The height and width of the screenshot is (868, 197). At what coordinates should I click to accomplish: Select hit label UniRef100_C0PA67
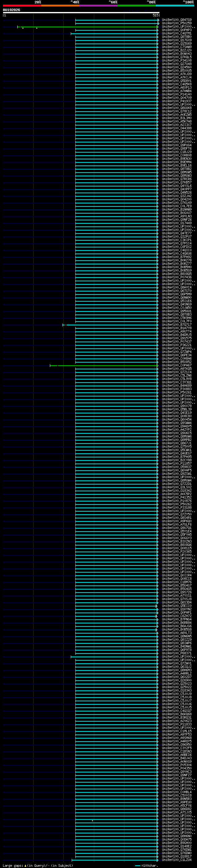point(176,365)
